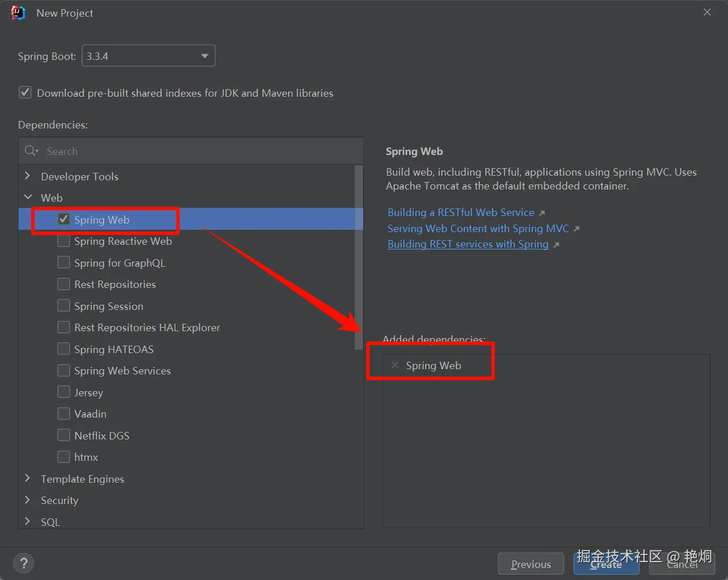This screenshot has width=728, height=580.
Task: Toggle Download pre-built shared indexes checkbox
Action: pyautogui.click(x=25, y=92)
